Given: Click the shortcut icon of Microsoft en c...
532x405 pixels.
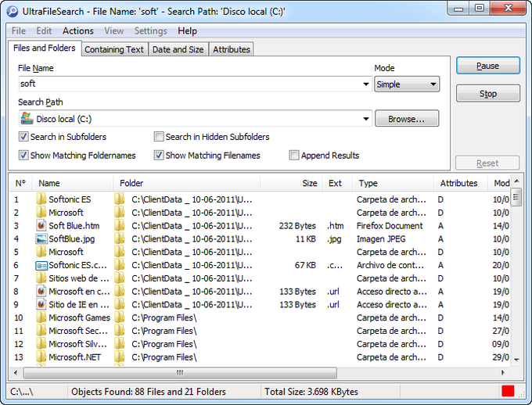Looking at the screenshot, I should click(x=41, y=292).
